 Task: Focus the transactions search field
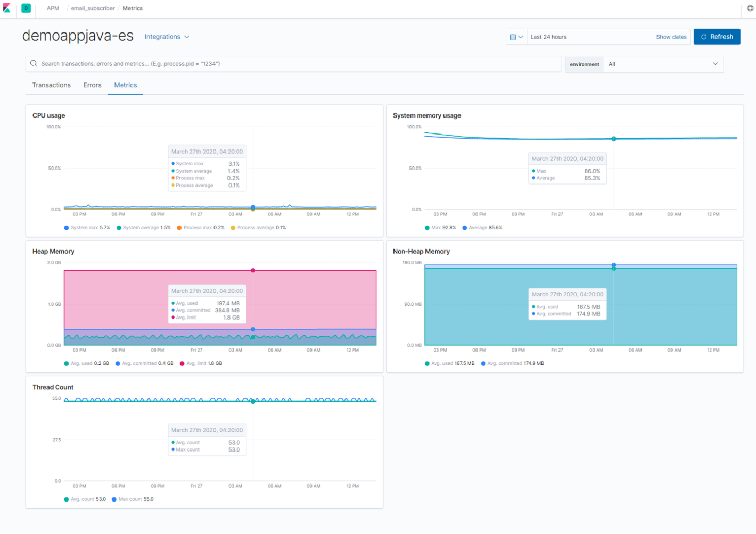tap(293, 63)
